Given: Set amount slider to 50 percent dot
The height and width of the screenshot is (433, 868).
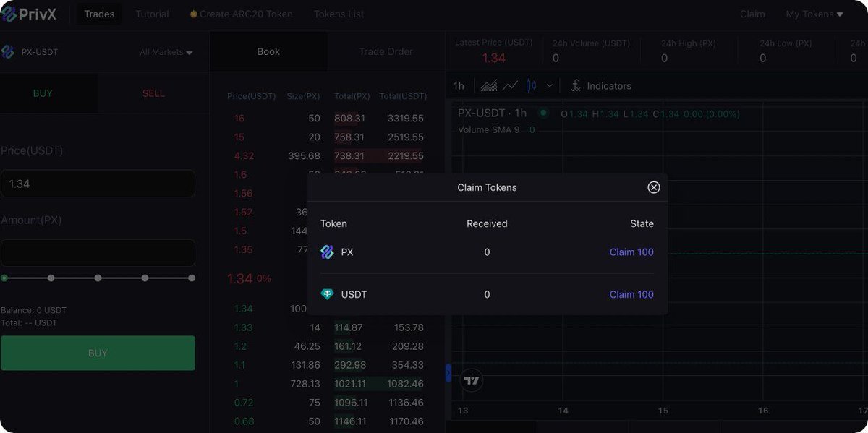Looking at the screenshot, I should click(98, 278).
